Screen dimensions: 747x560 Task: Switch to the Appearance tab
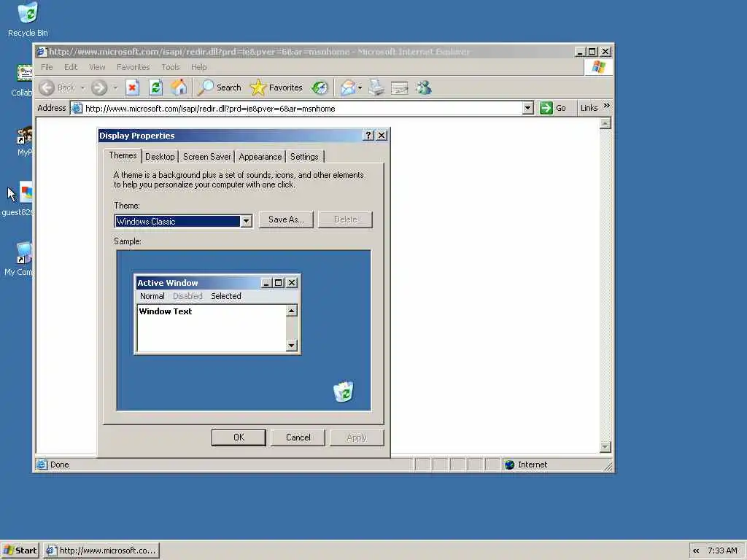click(260, 157)
